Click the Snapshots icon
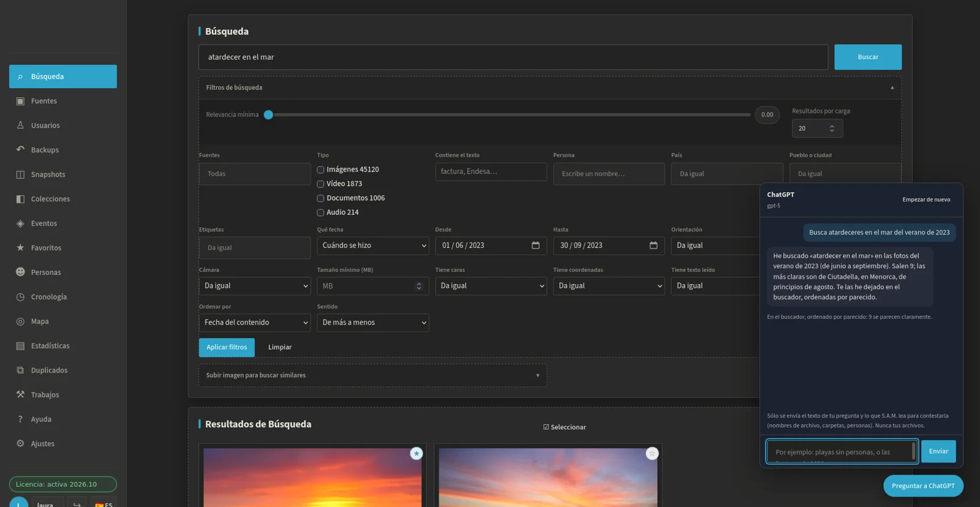The height and width of the screenshot is (507, 980). tap(20, 175)
